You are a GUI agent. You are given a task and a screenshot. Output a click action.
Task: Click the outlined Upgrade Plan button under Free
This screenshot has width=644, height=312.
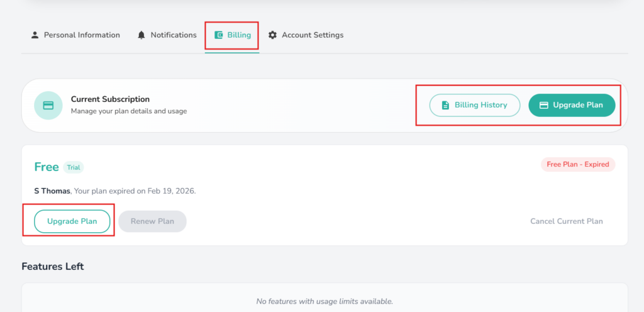(x=72, y=221)
